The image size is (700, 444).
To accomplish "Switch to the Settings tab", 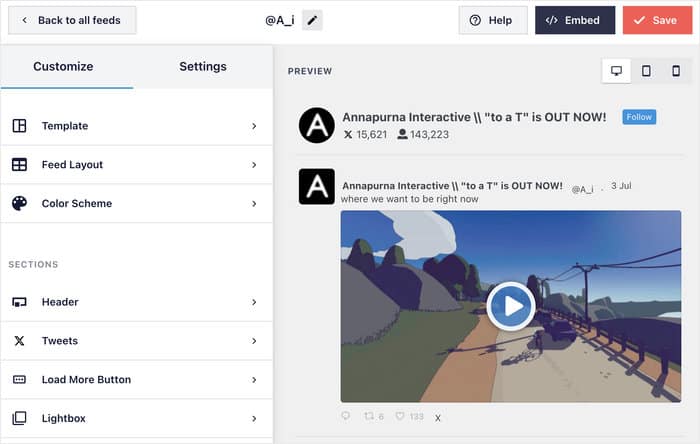I will [203, 66].
